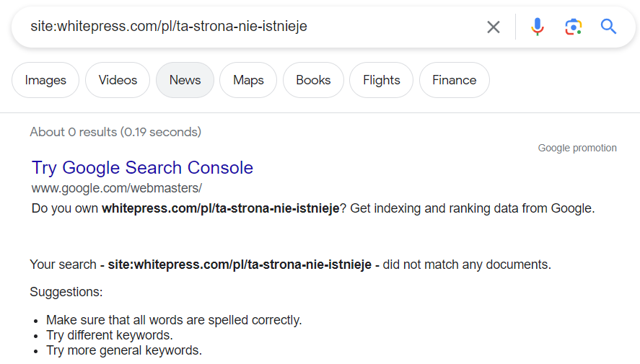Image resolution: width=640 pixels, height=364 pixels.
Task: Click the Google promotion label
Action: [x=577, y=148]
